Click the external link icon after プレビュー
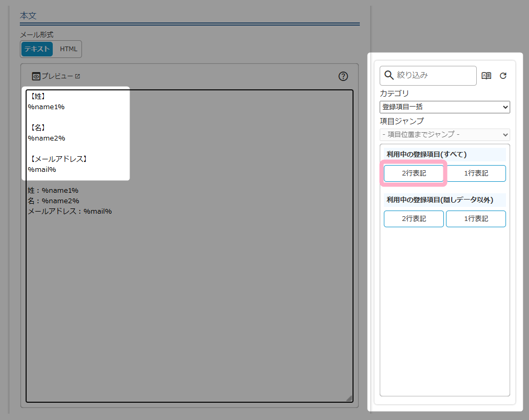Image resolution: width=529 pixels, height=420 pixels. [x=78, y=76]
